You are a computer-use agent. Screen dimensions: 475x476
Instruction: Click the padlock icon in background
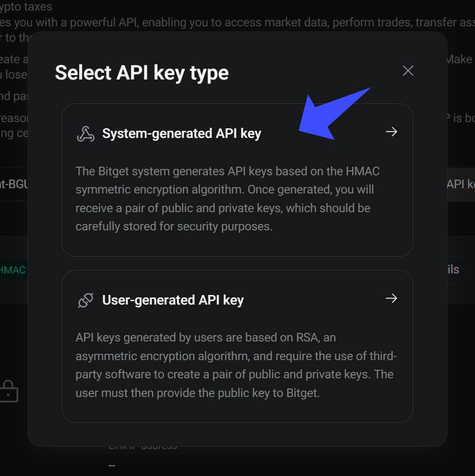pos(9,391)
